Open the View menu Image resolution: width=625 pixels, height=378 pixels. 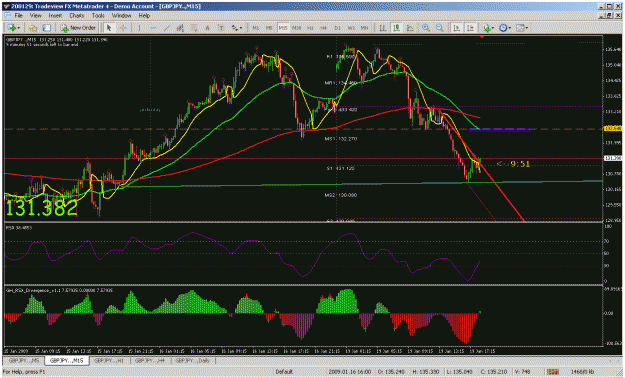[x=35, y=16]
